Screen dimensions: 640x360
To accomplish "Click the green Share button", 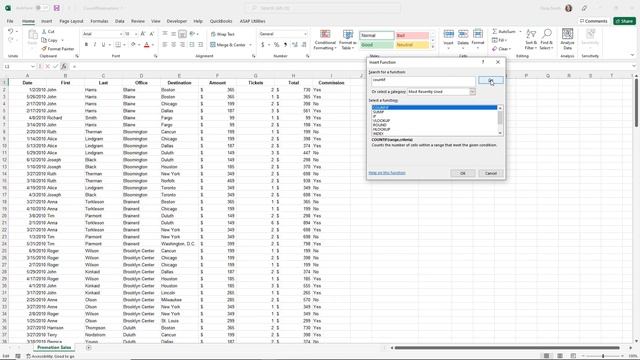I will (x=624, y=21).
